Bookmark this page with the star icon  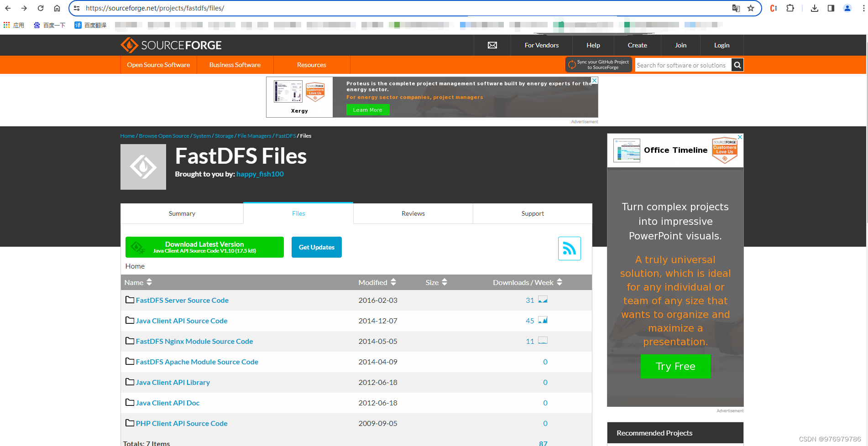click(751, 8)
